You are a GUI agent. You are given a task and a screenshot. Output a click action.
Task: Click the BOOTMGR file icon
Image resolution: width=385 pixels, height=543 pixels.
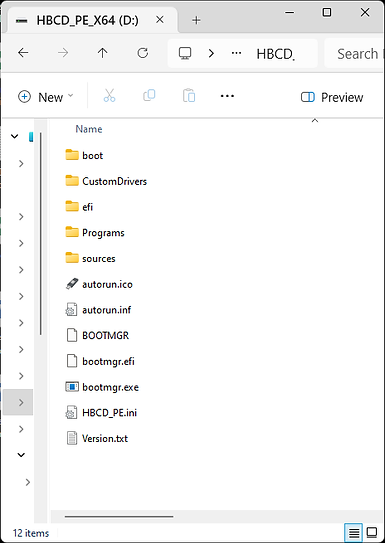71,335
